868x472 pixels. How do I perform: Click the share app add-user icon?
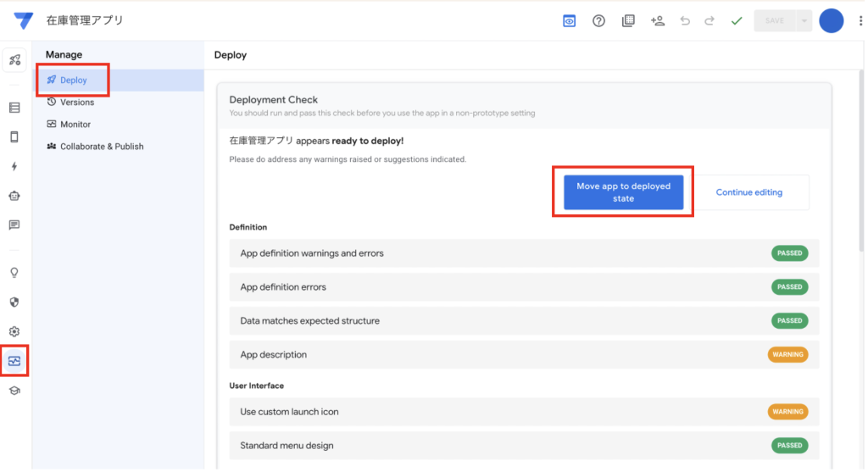pos(657,20)
